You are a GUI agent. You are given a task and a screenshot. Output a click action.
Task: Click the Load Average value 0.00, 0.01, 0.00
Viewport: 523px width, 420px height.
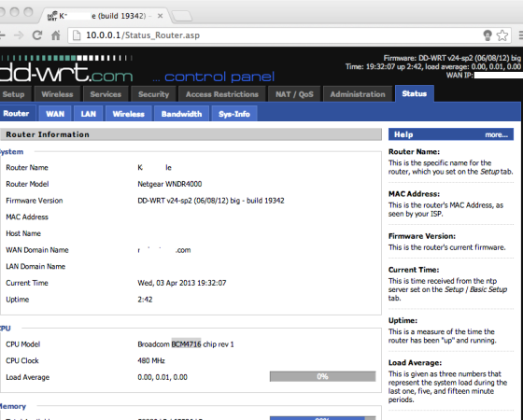163,377
